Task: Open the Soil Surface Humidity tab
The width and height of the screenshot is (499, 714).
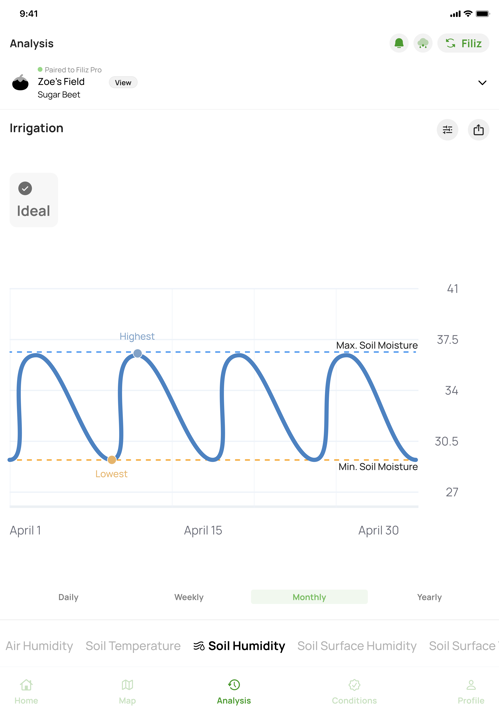Action: click(357, 646)
